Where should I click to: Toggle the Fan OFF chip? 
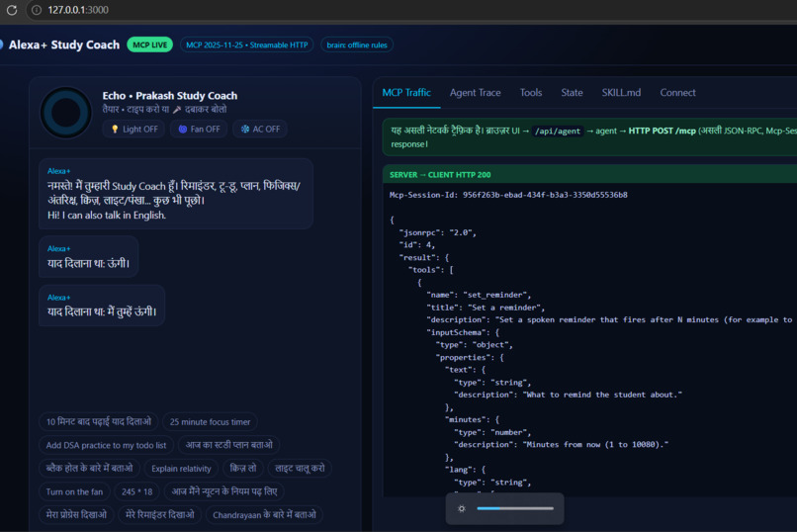(199, 130)
